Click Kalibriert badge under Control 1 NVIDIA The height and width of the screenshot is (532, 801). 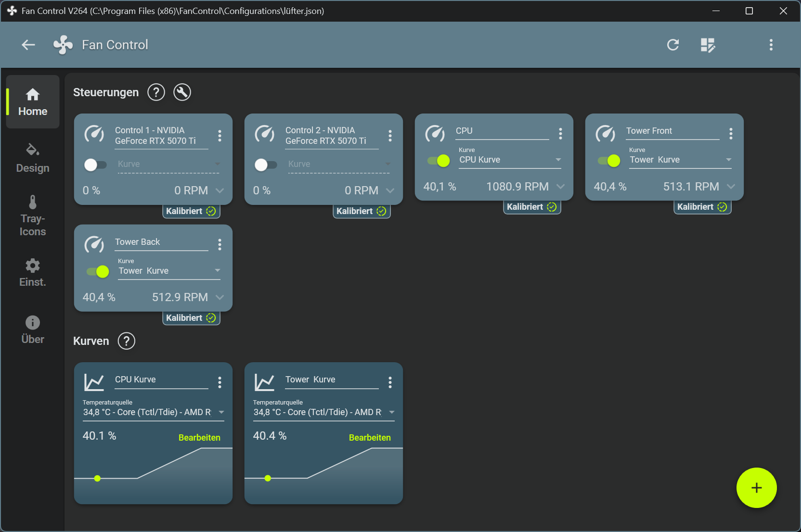coord(191,211)
